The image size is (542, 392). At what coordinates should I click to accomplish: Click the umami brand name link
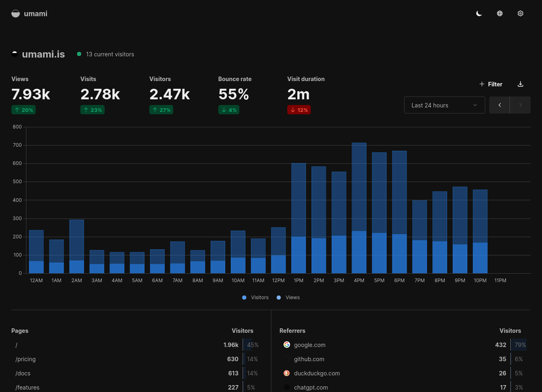(x=36, y=13)
